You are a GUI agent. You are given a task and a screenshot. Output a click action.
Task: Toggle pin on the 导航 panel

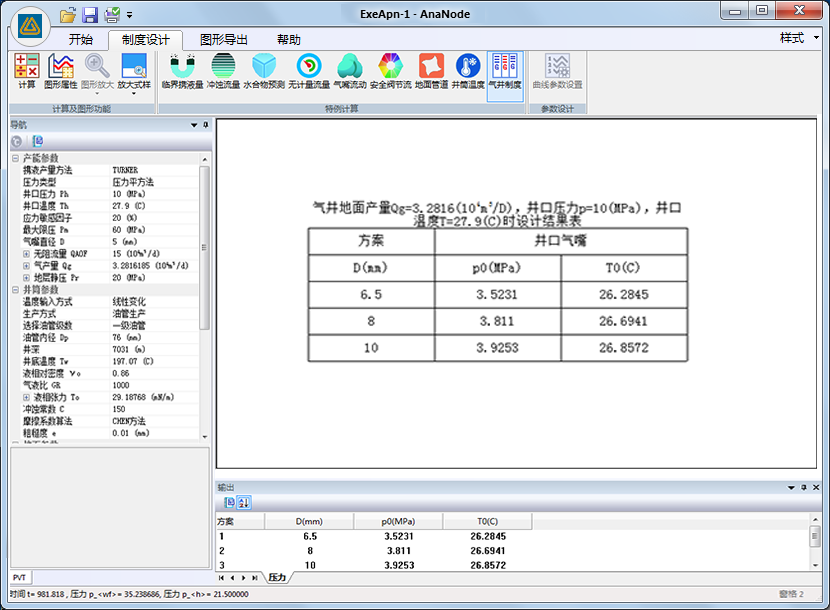tap(206, 125)
